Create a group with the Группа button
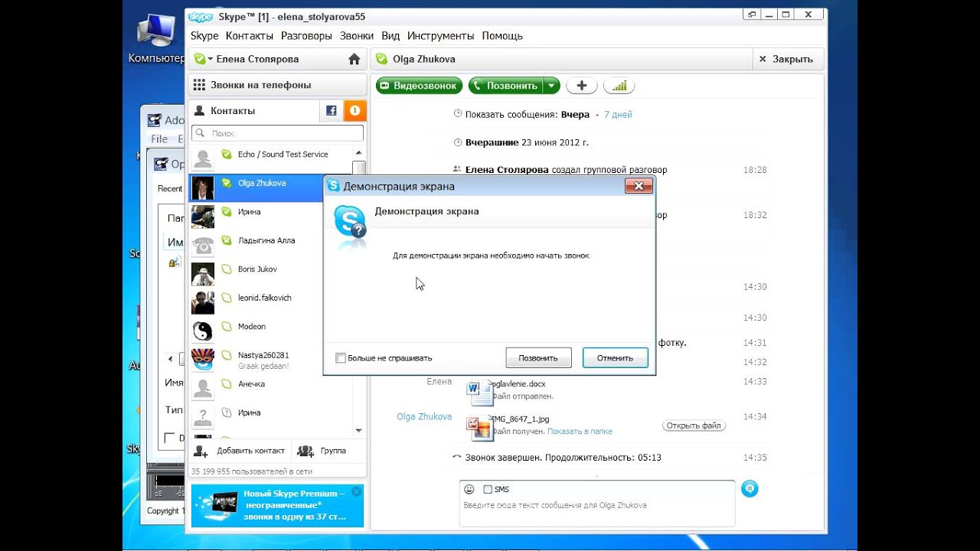 322,451
